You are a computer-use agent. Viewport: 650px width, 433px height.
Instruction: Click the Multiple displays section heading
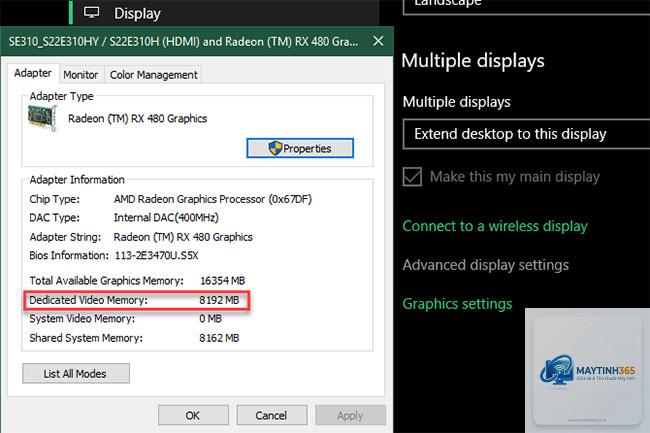[473, 61]
